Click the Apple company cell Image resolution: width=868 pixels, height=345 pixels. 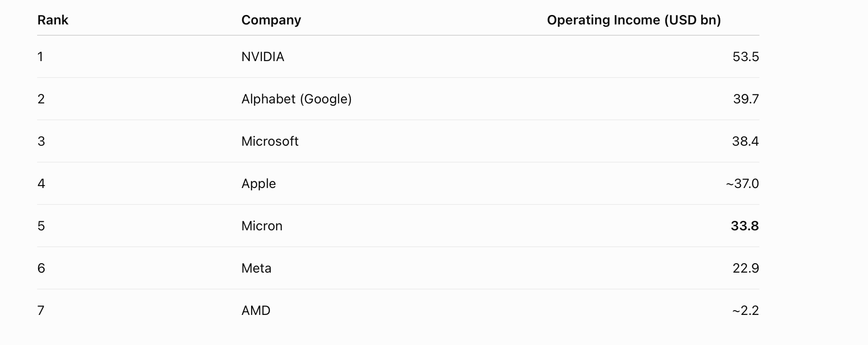(x=259, y=184)
